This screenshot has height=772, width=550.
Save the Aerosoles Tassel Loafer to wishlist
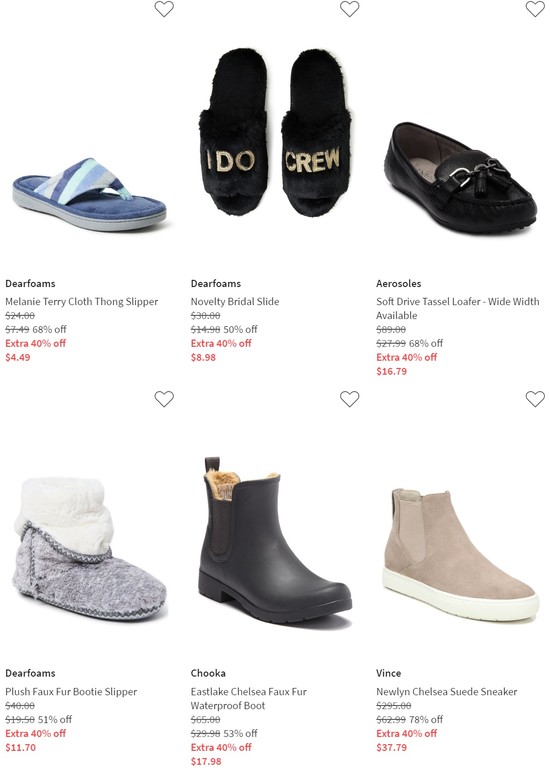point(535,9)
